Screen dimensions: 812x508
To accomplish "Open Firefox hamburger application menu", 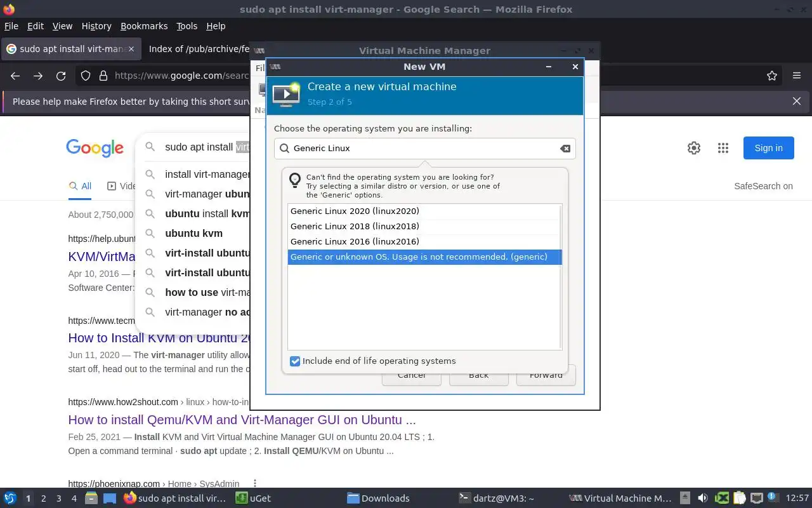I will click(797, 76).
